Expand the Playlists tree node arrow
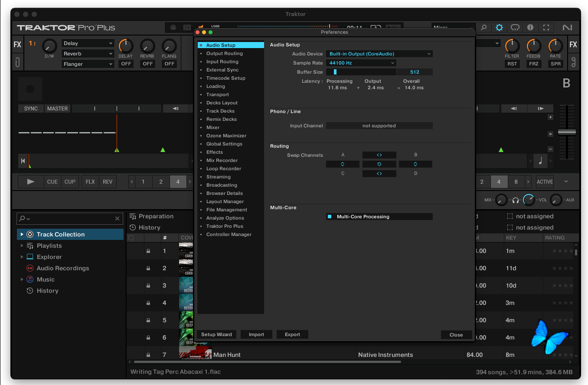588x385 pixels. click(x=22, y=246)
